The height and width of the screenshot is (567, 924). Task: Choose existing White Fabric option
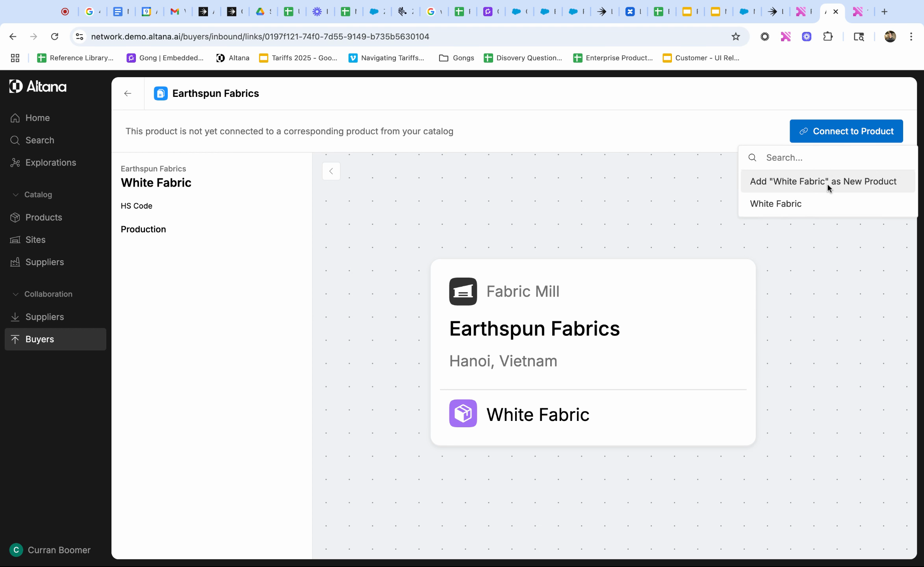tap(775, 204)
